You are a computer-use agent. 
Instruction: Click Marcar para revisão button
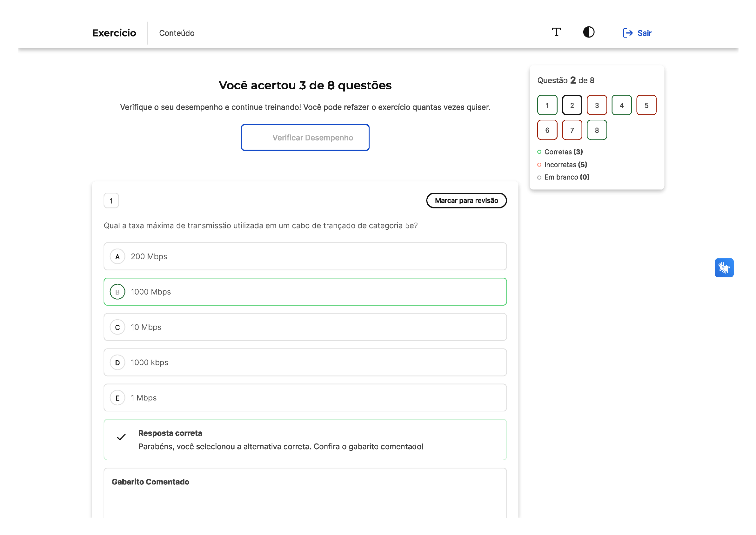pos(466,200)
